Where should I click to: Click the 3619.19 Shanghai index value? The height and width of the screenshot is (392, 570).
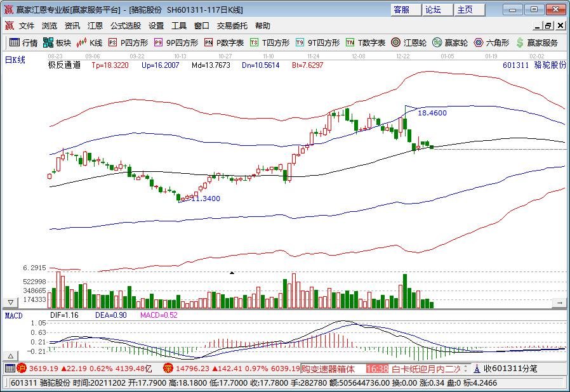click(44, 369)
